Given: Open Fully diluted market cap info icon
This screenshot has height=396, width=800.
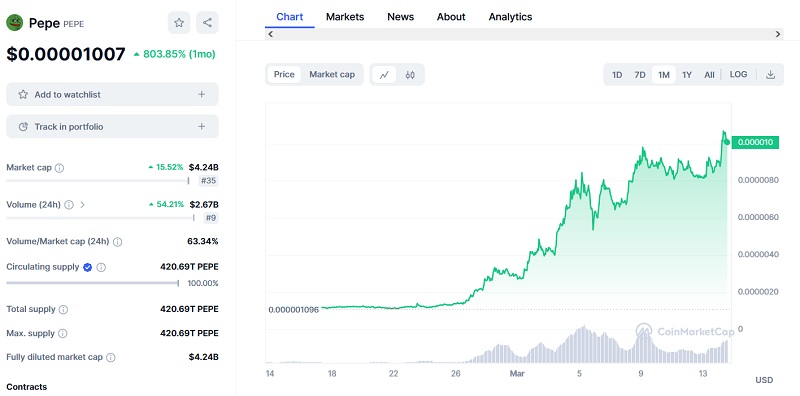Looking at the screenshot, I should click(x=111, y=358).
